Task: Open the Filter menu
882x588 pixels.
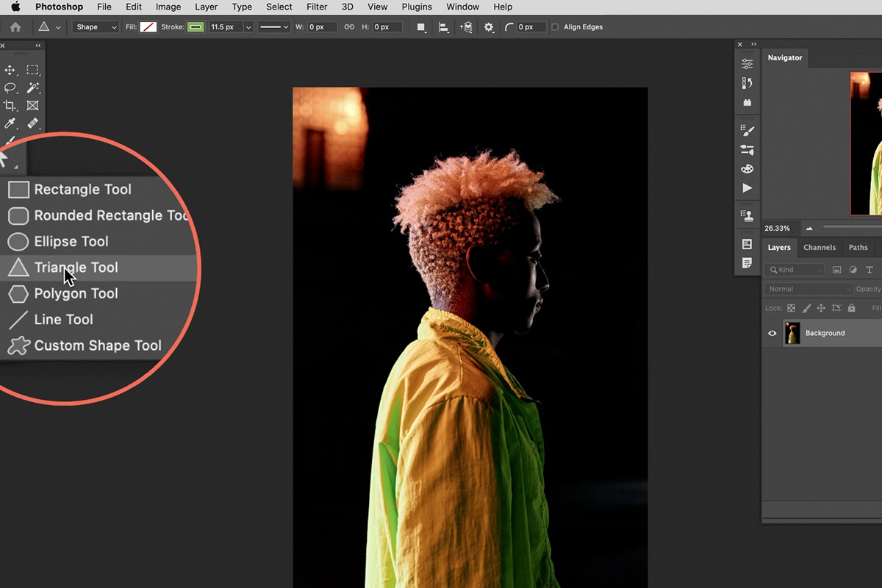Action: tap(317, 7)
